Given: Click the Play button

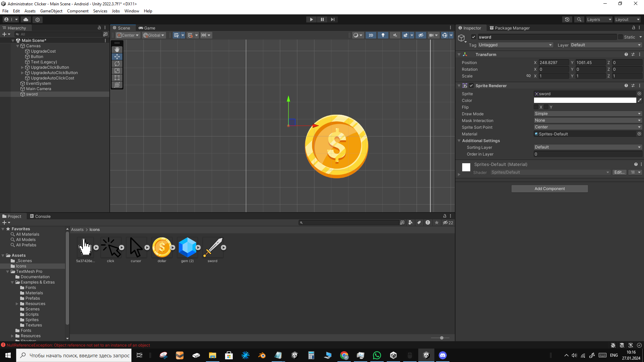Looking at the screenshot, I should [311, 19].
